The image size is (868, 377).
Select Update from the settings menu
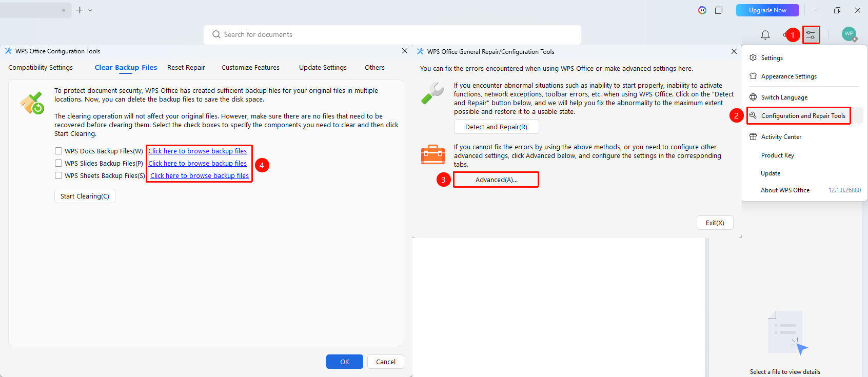click(771, 173)
